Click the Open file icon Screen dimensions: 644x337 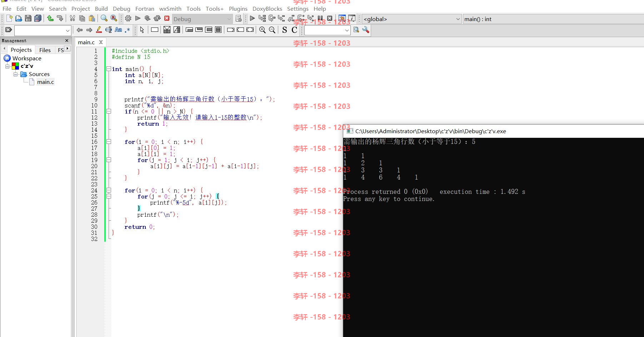[x=19, y=18]
